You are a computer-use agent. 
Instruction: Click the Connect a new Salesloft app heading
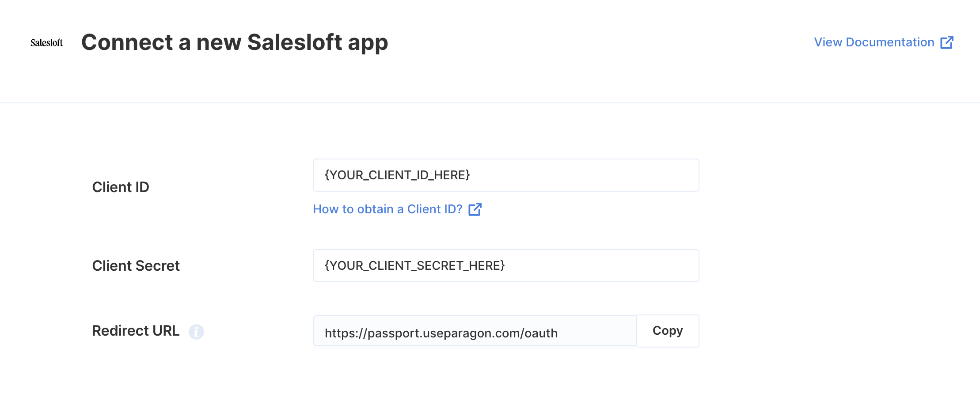pos(235,43)
